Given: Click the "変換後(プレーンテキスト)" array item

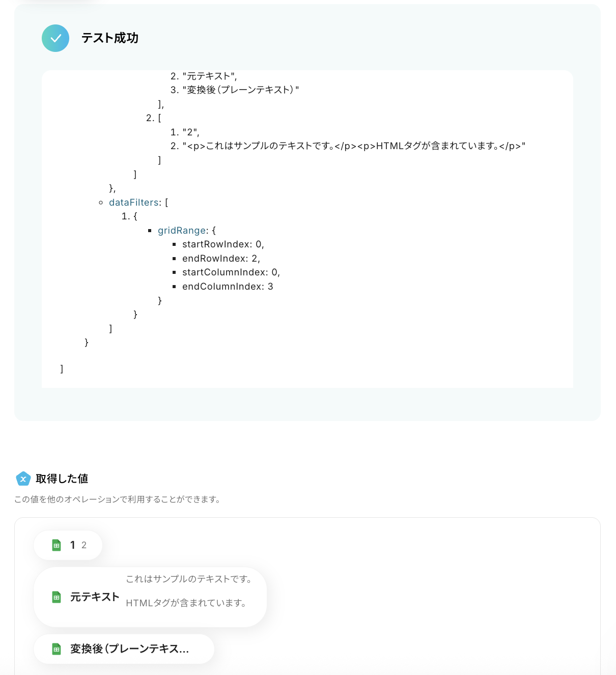Looking at the screenshot, I should (x=241, y=90).
